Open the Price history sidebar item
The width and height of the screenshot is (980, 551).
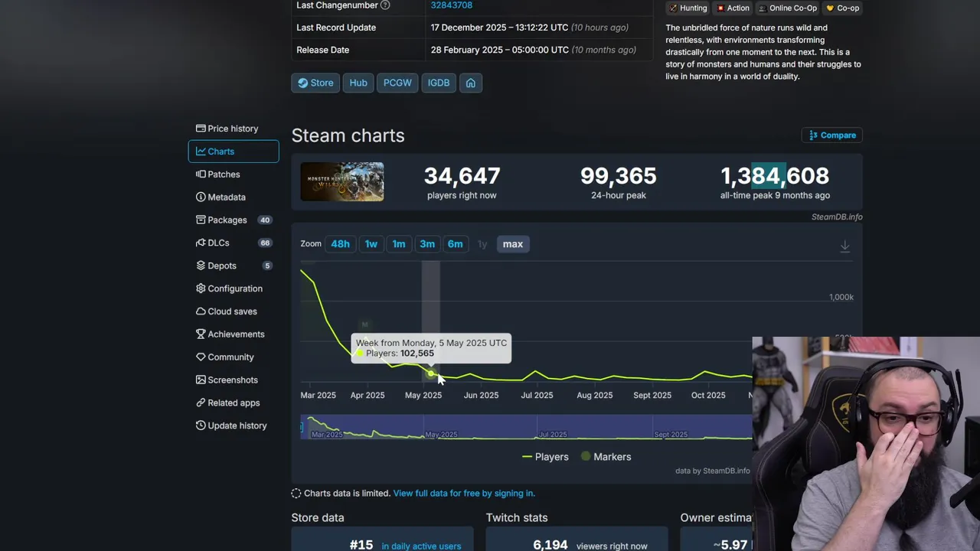(234, 129)
